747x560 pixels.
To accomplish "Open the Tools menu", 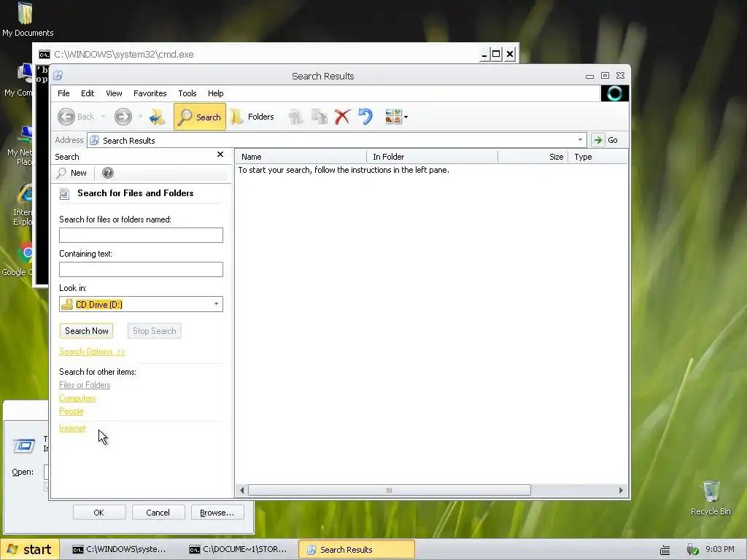I will click(x=187, y=93).
